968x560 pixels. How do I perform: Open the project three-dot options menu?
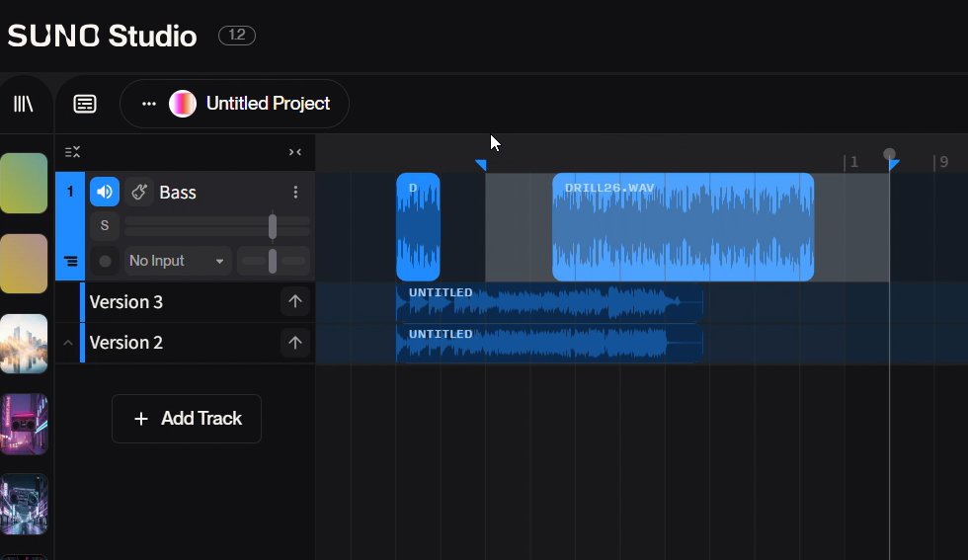[149, 104]
